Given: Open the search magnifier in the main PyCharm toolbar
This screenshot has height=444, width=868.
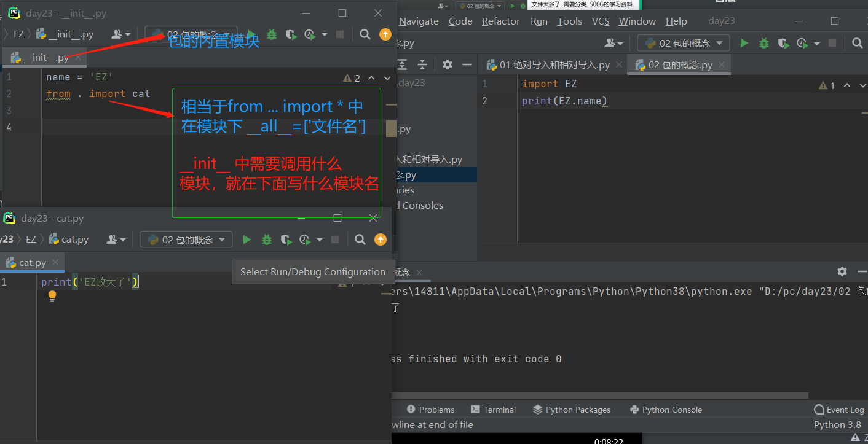Looking at the screenshot, I should pos(858,43).
